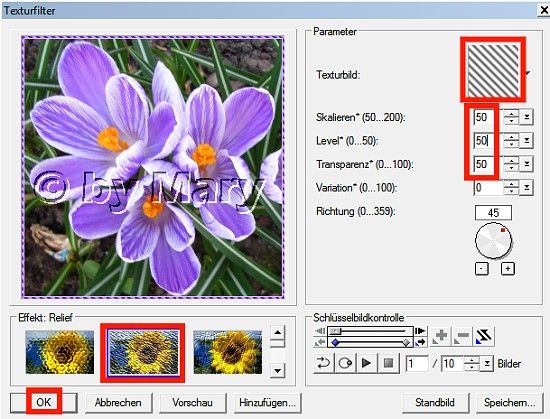Stop the animation preview
The height and width of the screenshot is (419, 550).
tap(388, 363)
